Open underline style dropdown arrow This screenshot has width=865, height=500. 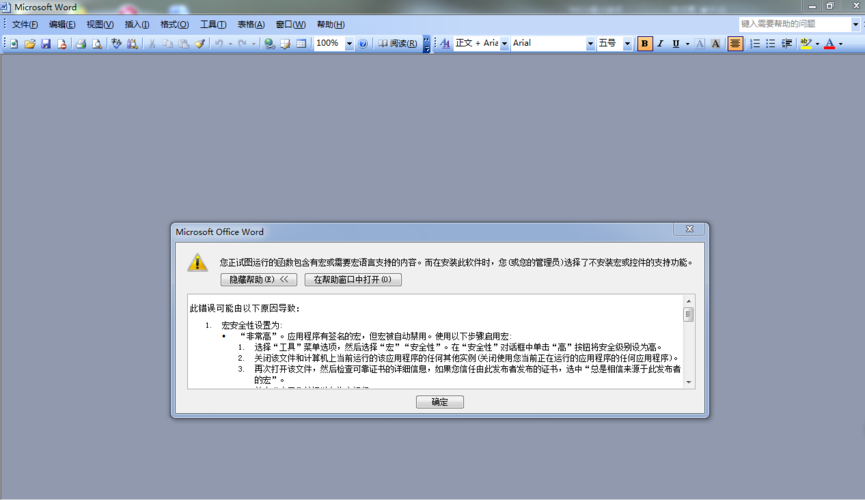(687, 44)
